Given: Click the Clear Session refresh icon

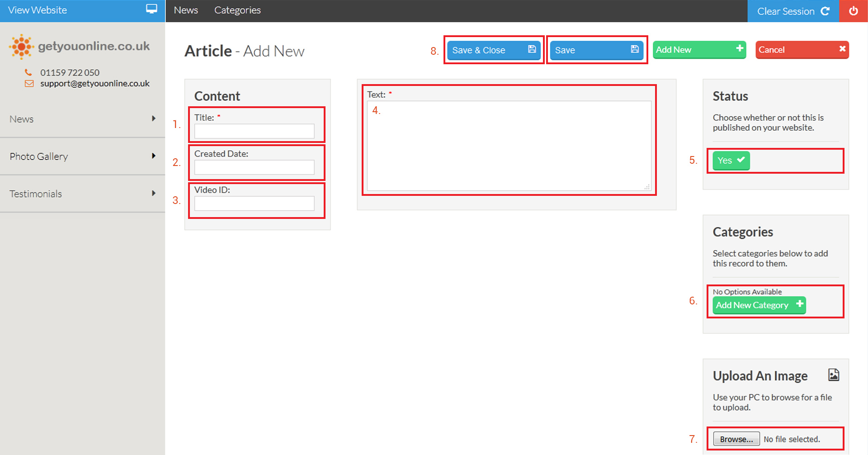Looking at the screenshot, I should click(x=825, y=11).
